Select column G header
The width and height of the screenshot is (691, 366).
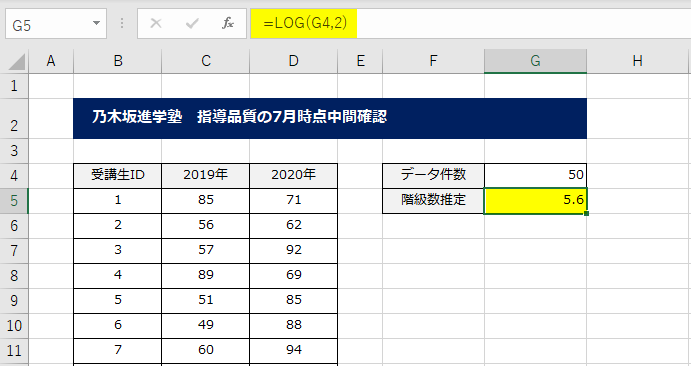535,61
